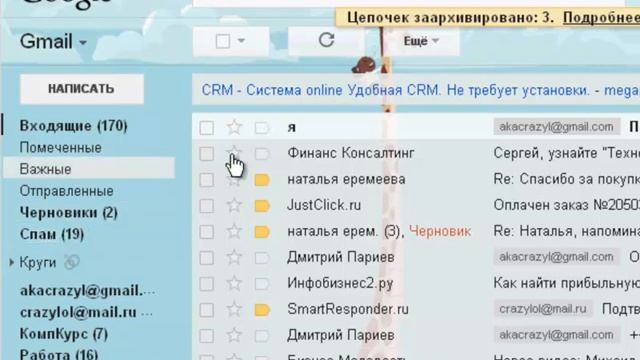
Task: Check the SmartResponder.ru email
Action: tap(207, 310)
